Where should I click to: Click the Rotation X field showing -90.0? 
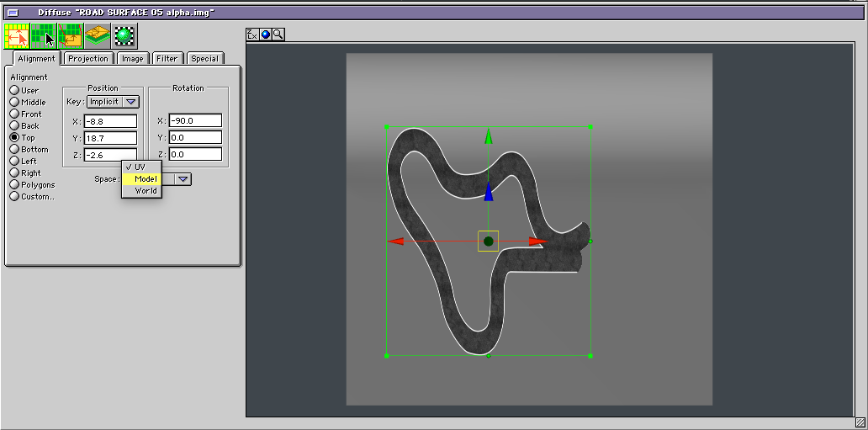tap(195, 121)
